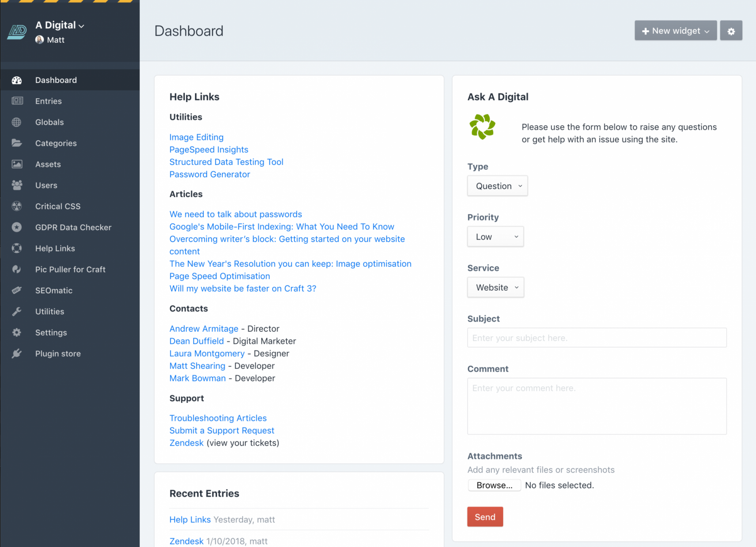Screen dimensions: 756x547
Task: Open the New widget dropdown
Action: click(676, 31)
